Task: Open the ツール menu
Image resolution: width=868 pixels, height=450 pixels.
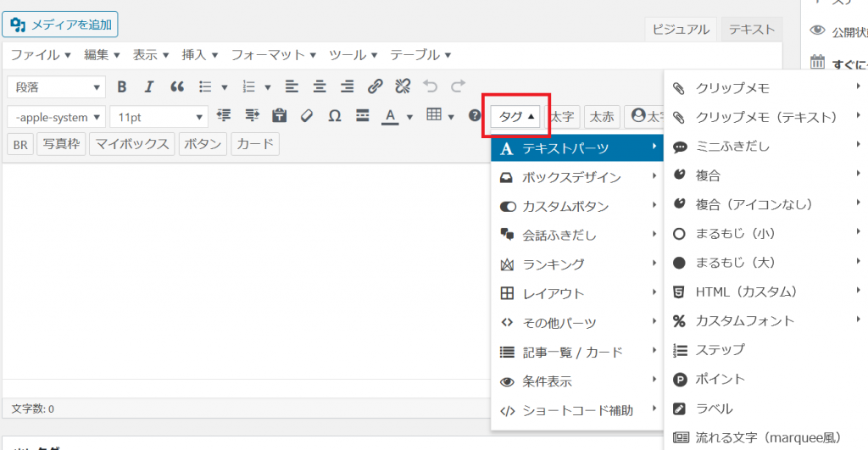Action: (x=353, y=55)
